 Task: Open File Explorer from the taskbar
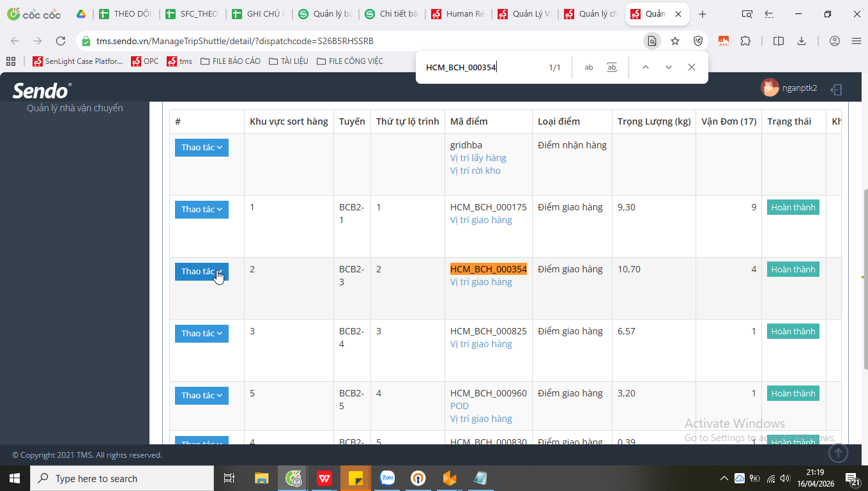coord(262,478)
